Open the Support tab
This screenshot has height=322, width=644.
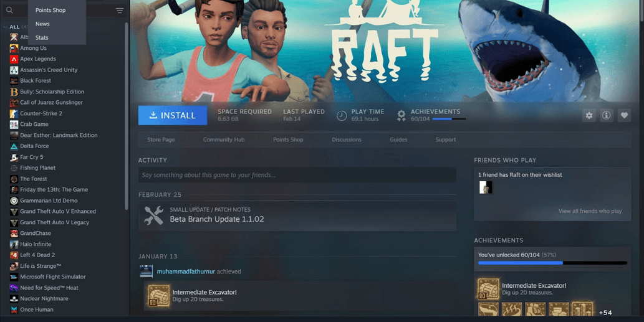(446, 140)
